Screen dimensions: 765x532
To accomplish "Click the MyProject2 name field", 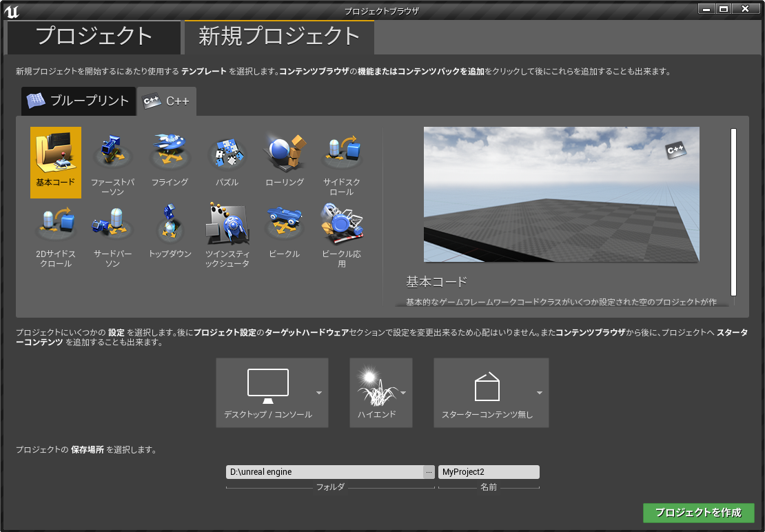I will [x=489, y=472].
